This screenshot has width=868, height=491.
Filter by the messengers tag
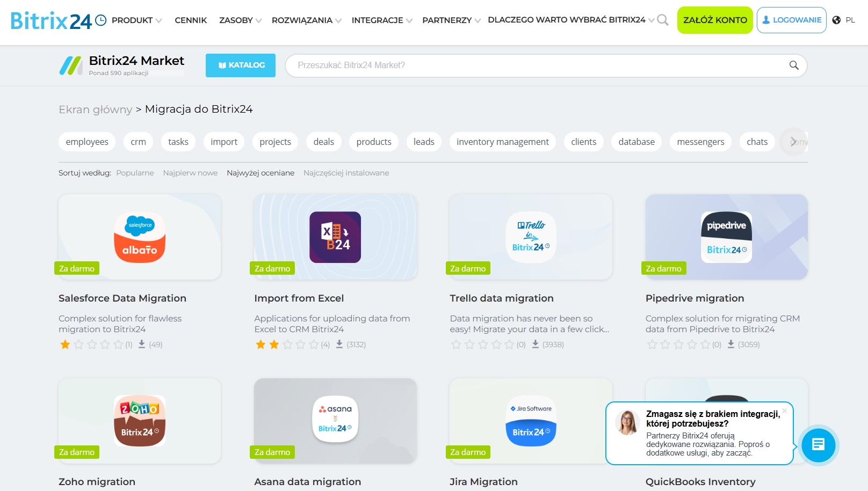700,142
